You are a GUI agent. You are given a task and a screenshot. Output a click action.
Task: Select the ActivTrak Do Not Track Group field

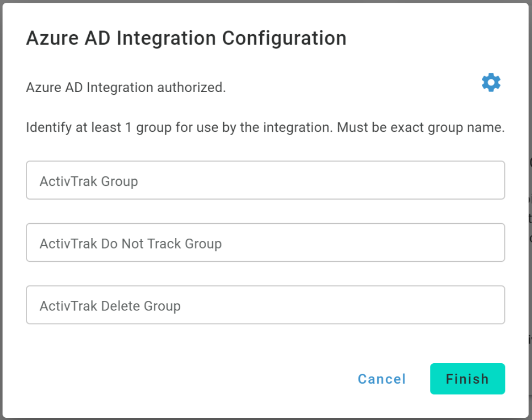click(265, 243)
